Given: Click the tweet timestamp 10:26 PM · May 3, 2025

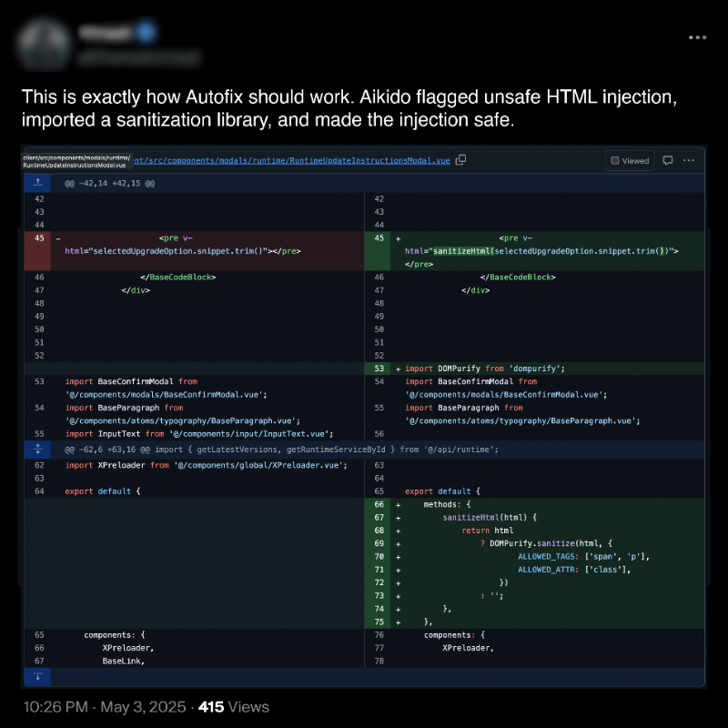Looking at the screenshot, I should pos(105,707).
